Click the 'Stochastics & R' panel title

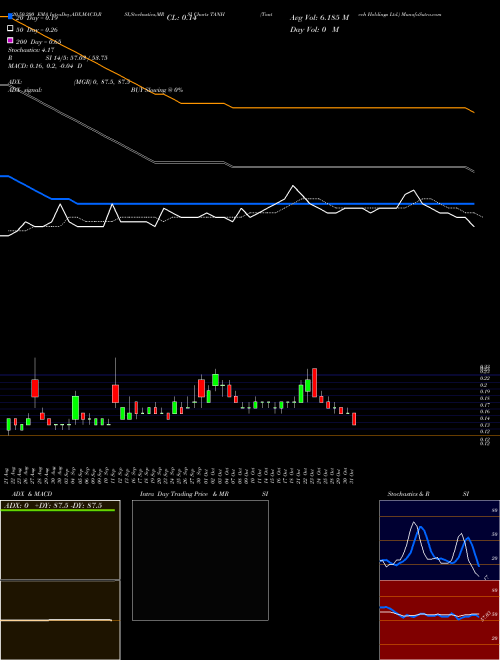pyautogui.click(x=408, y=494)
